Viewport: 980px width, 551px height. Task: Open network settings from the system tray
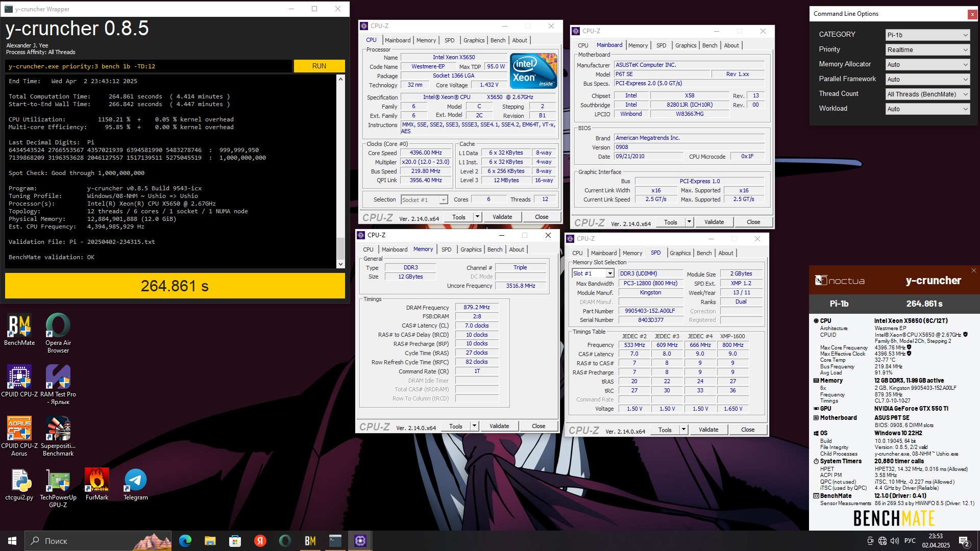click(883, 541)
